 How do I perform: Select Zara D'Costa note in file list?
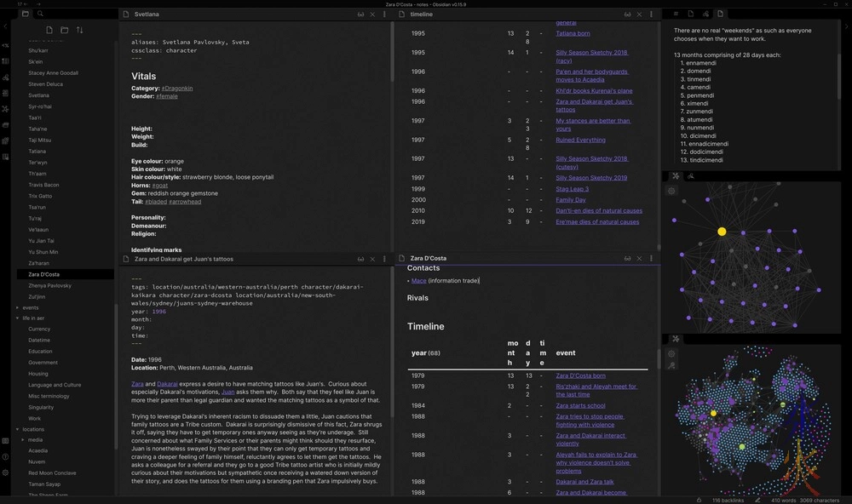[43, 275]
